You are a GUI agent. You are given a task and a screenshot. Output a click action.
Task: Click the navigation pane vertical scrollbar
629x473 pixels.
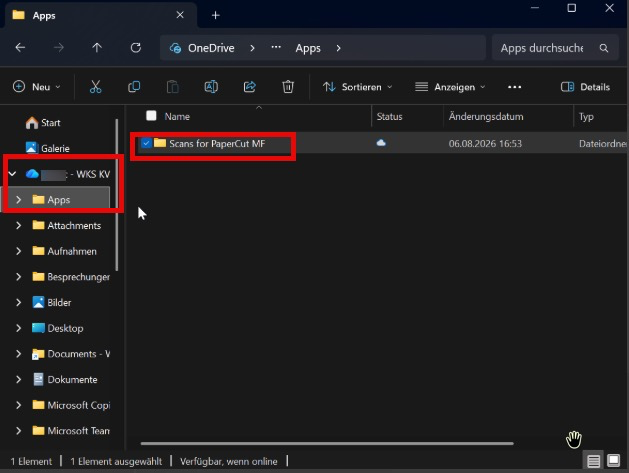click(x=117, y=195)
